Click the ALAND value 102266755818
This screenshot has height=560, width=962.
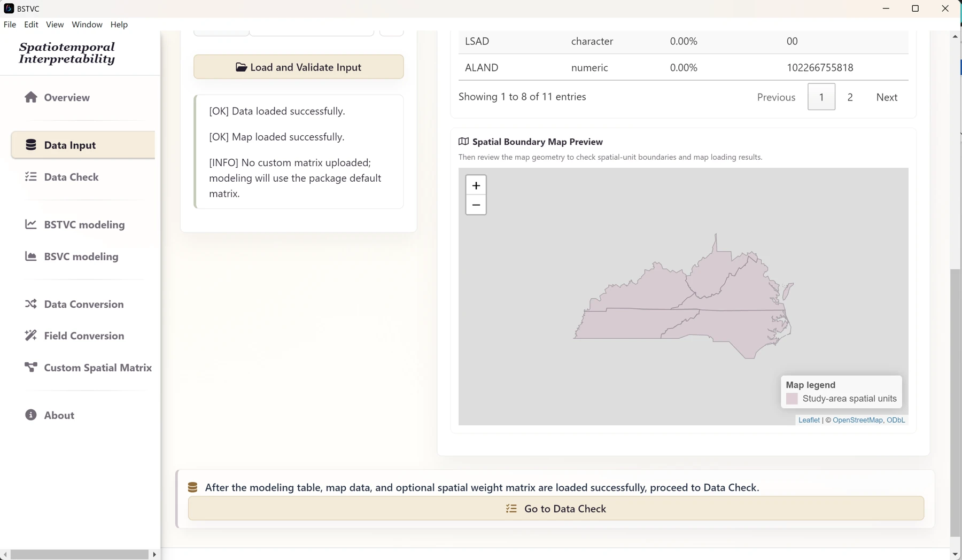[x=820, y=68]
